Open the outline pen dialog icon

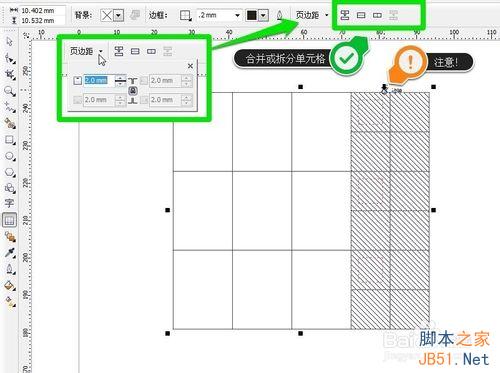[x=279, y=15]
